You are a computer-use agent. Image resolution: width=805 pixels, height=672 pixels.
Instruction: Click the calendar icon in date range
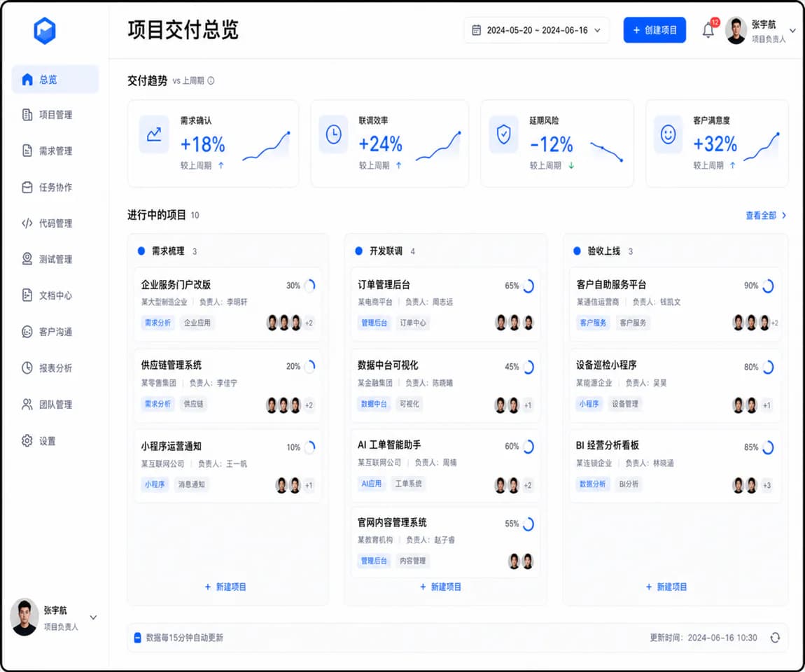coord(477,30)
